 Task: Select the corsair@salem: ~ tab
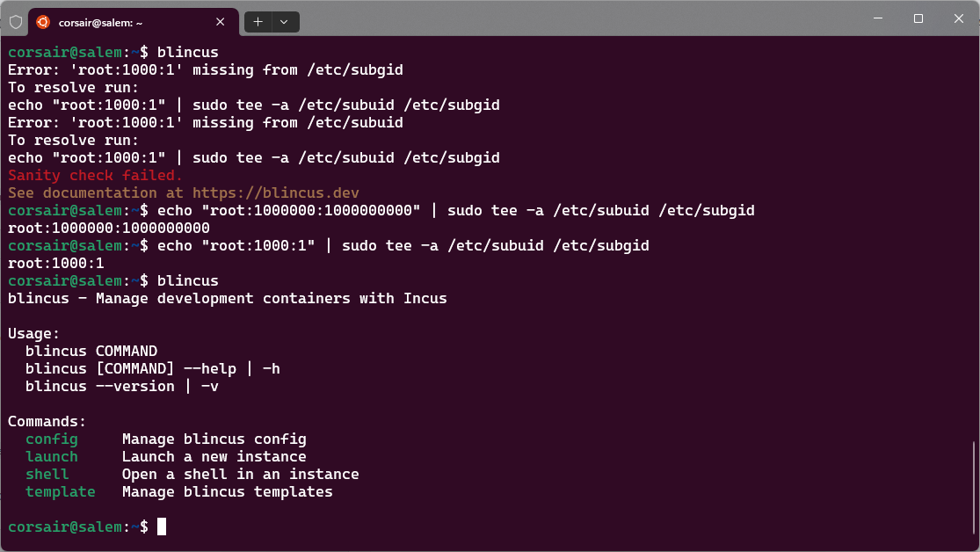pyautogui.click(x=123, y=22)
